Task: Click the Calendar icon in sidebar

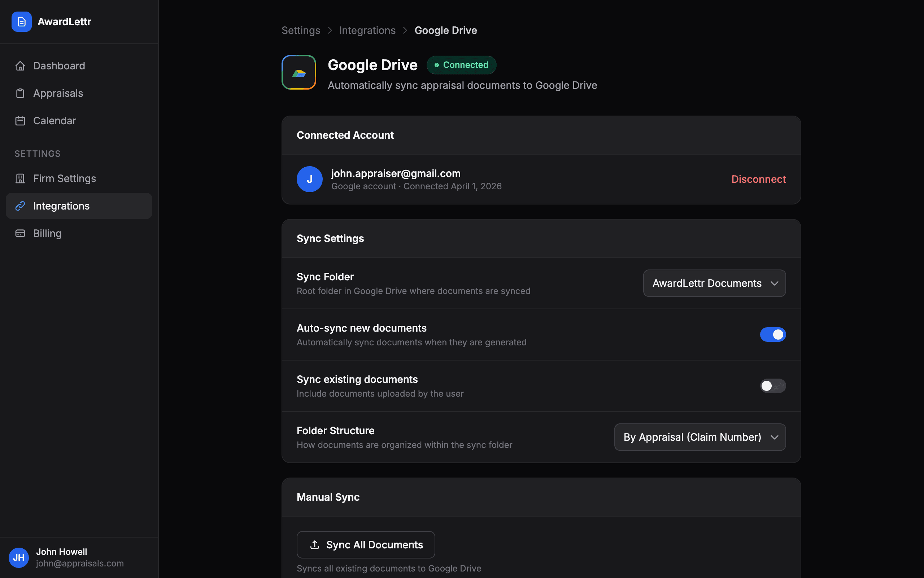Action: [x=20, y=121]
